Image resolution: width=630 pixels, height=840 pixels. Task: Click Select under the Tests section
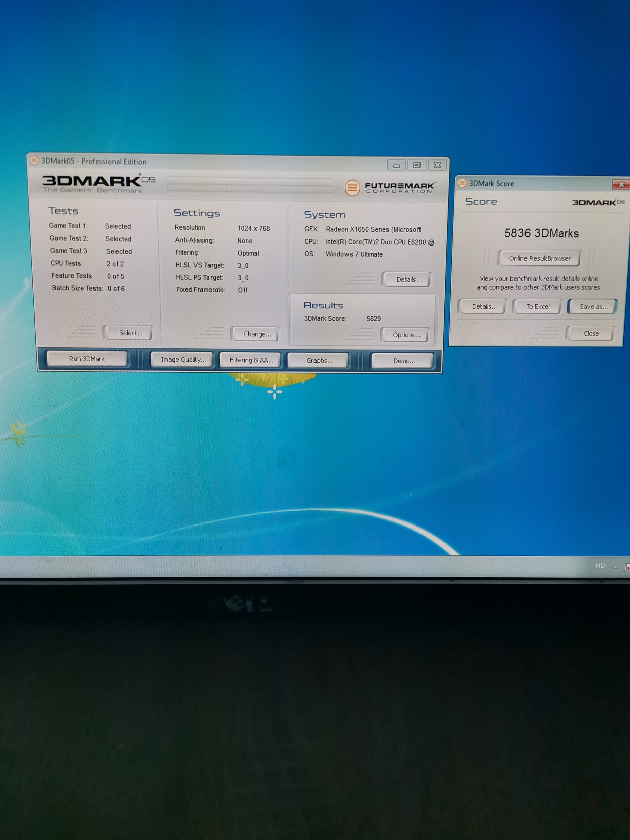coord(130,333)
